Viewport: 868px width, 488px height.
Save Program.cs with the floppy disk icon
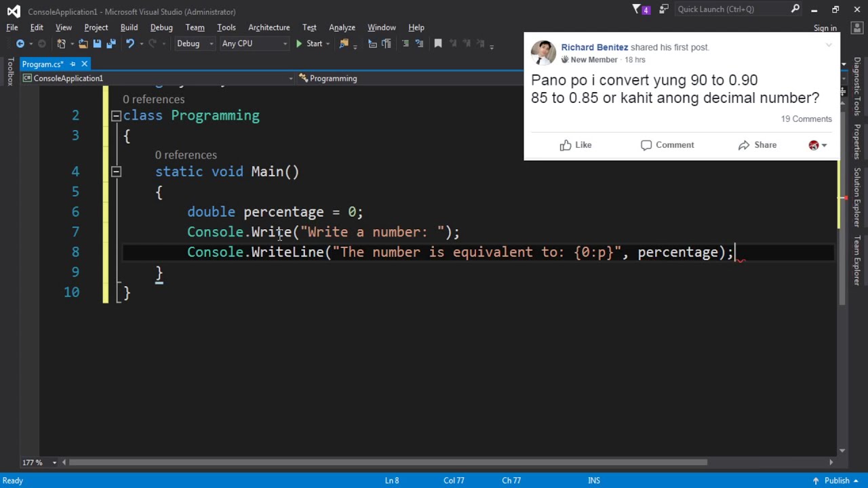pyautogui.click(x=97, y=43)
